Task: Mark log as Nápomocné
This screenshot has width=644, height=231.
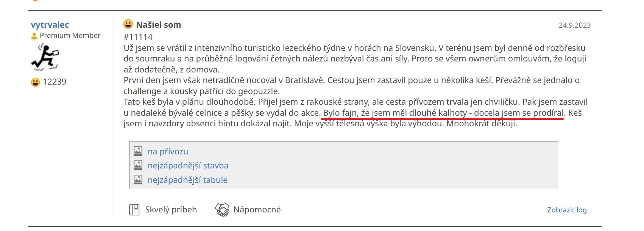Action: (248, 209)
